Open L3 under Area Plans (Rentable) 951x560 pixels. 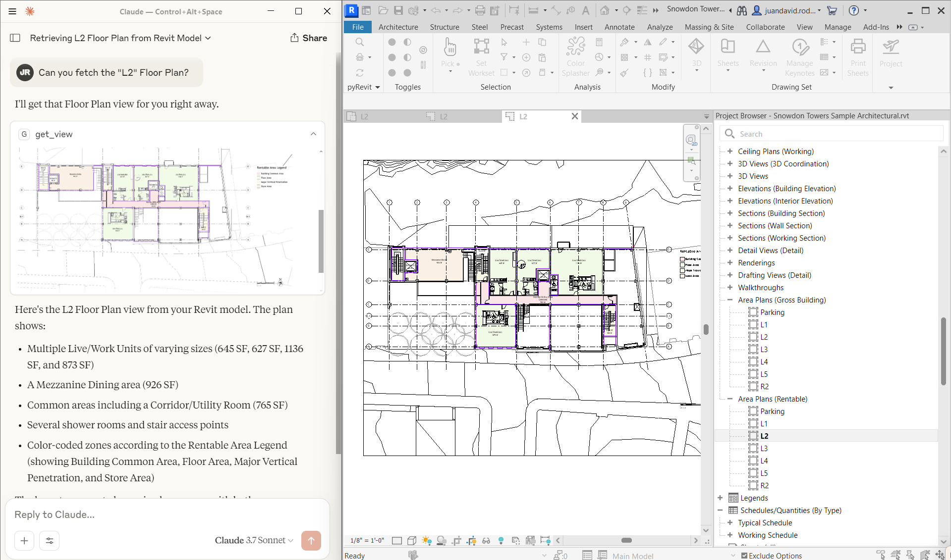pyautogui.click(x=764, y=448)
